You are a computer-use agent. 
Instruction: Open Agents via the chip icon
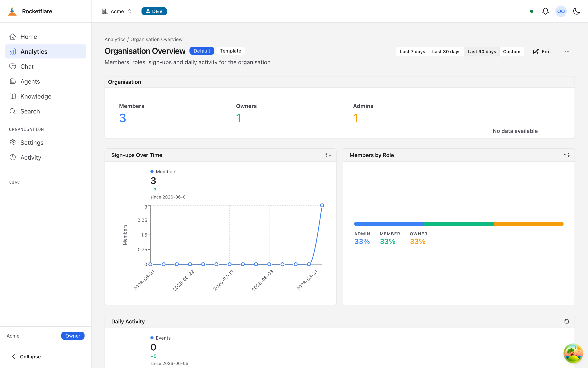click(x=13, y=81)
